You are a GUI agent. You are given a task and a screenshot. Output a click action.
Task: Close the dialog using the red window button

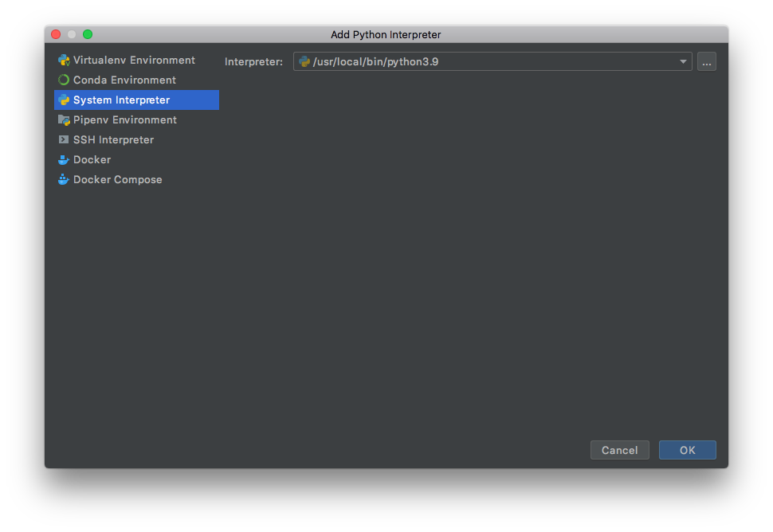click(56, 34)
